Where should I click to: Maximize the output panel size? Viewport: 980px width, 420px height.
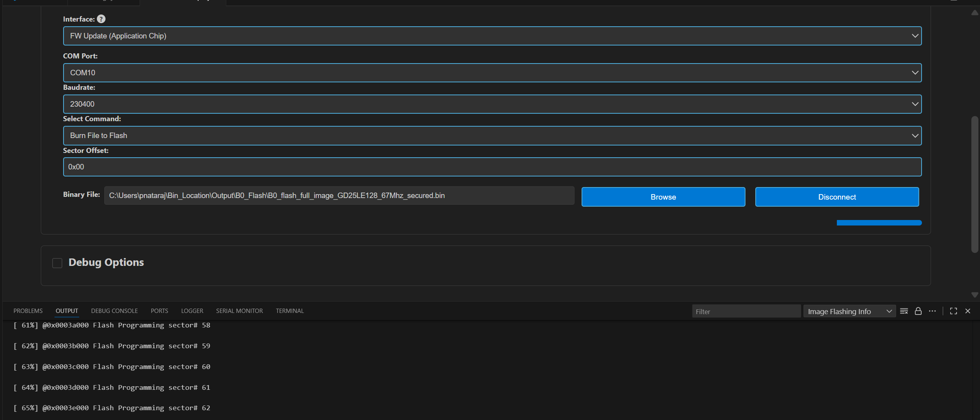953,311
